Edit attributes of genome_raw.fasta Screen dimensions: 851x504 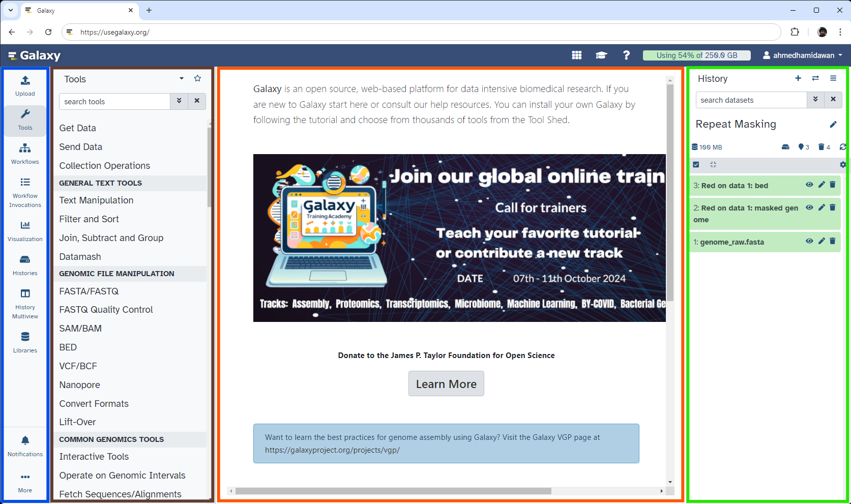tap(821, 241)
